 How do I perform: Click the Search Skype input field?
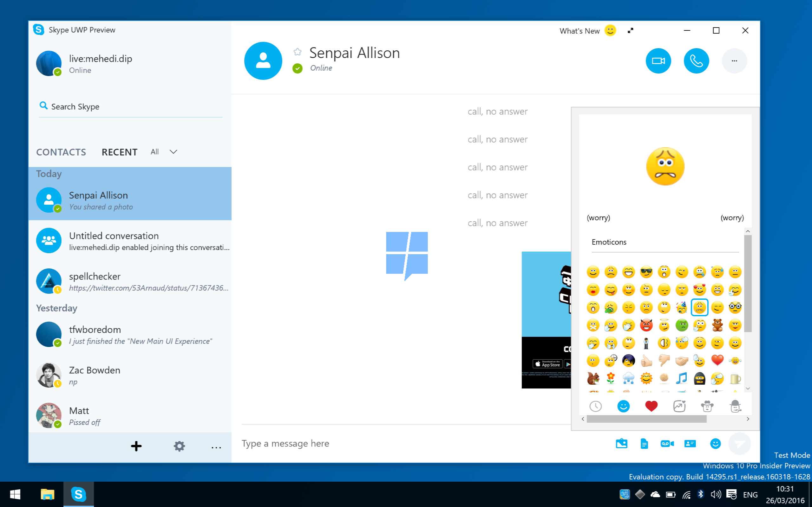point(131,106)
